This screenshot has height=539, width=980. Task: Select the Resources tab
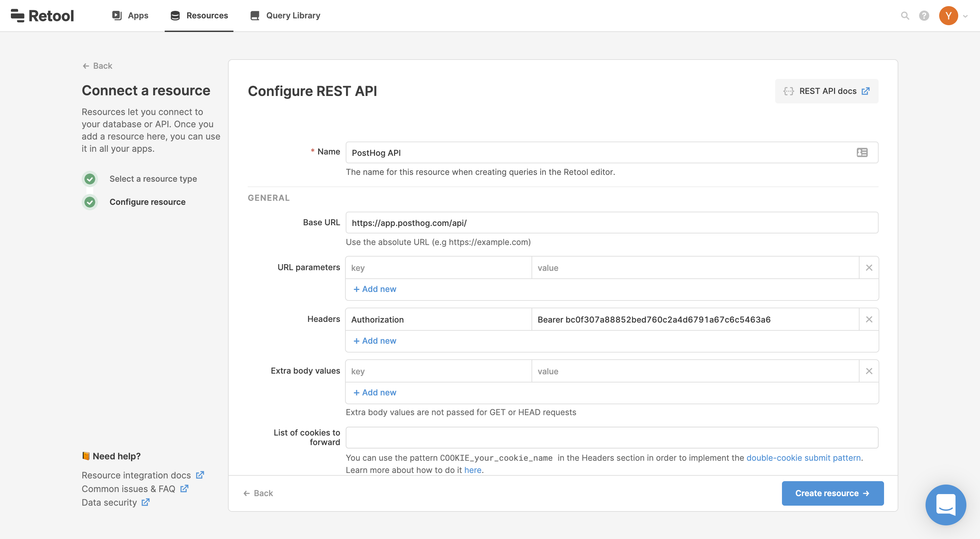click(199, 16)
